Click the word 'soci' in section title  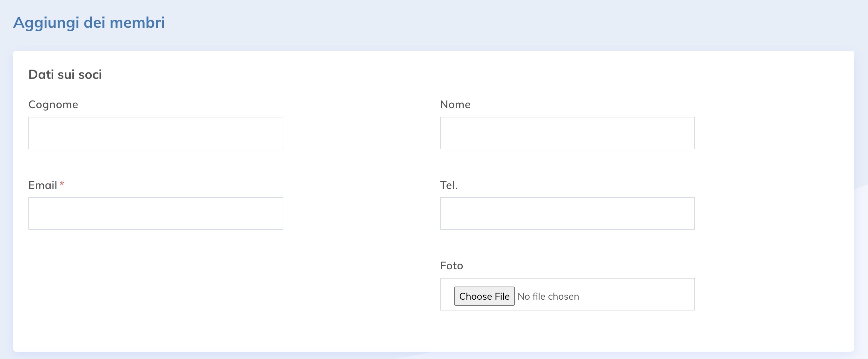(90, 75)
